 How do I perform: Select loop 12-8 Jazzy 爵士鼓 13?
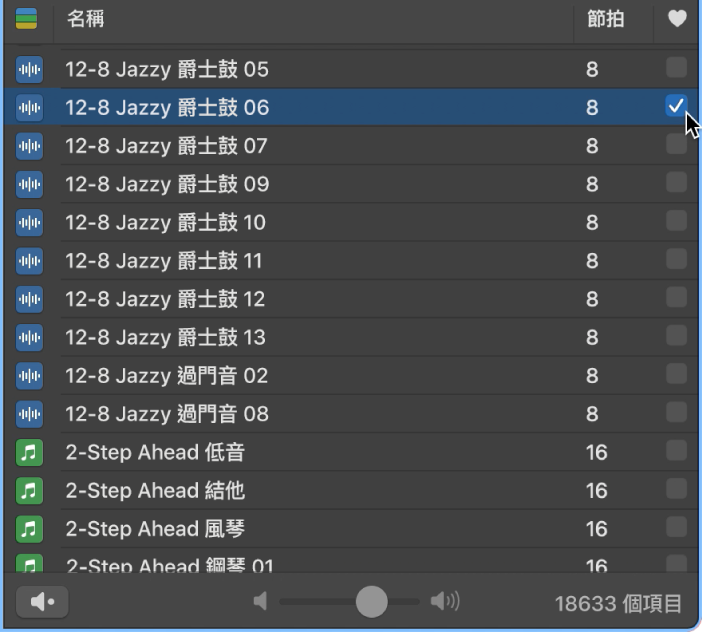point(351,337)
